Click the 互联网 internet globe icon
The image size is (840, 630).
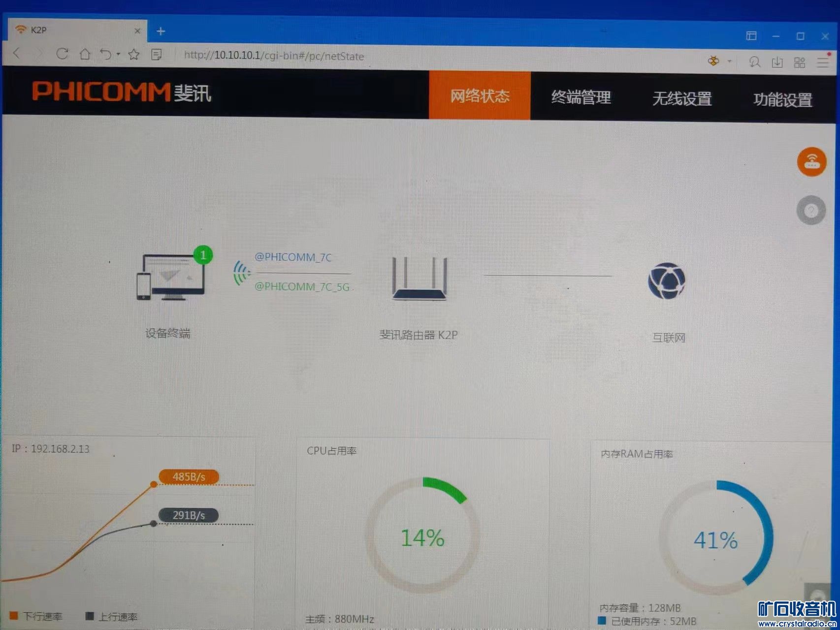(667, 281)
